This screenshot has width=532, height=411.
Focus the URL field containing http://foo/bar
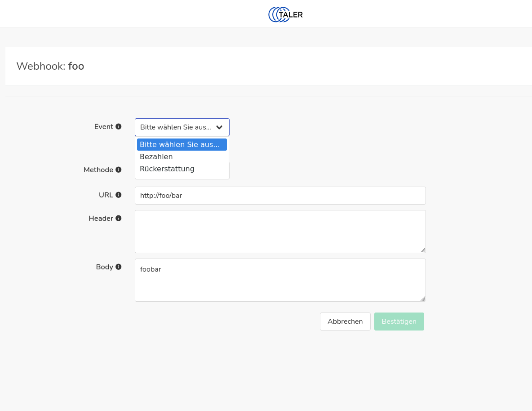coord(280,196)
